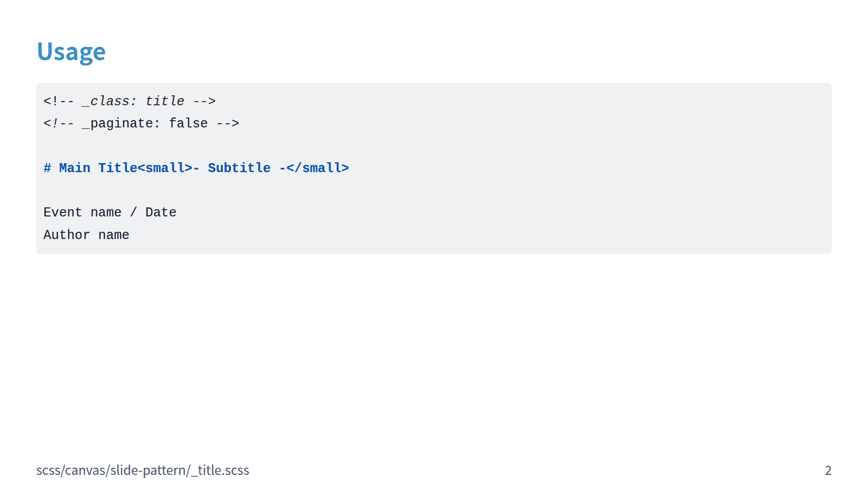Click the italic word "title" in the first comment
Image resolution: width=868 pixels, height=488 pixels.
coord(165,101)
